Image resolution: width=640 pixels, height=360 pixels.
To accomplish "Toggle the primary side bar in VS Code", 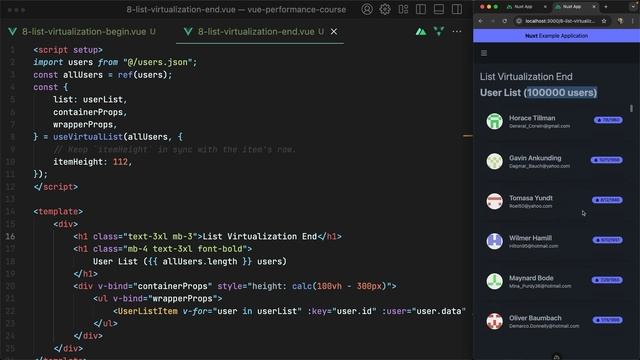I will 421,9.
